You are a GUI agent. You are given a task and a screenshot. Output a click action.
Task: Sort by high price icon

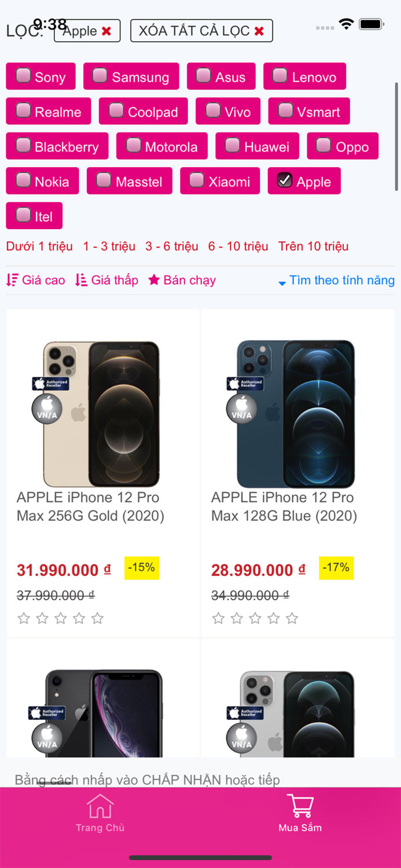(x=12, y=280)
